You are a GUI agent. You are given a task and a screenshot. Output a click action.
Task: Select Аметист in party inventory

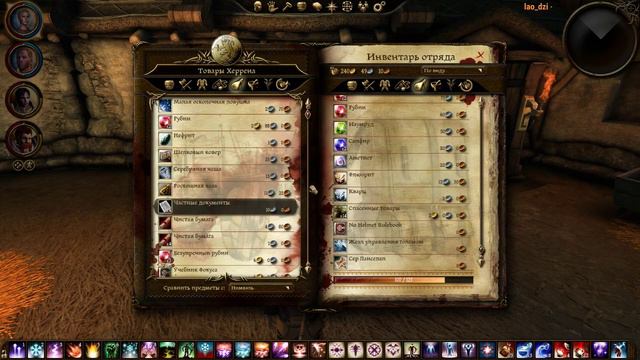pos(401,161)
